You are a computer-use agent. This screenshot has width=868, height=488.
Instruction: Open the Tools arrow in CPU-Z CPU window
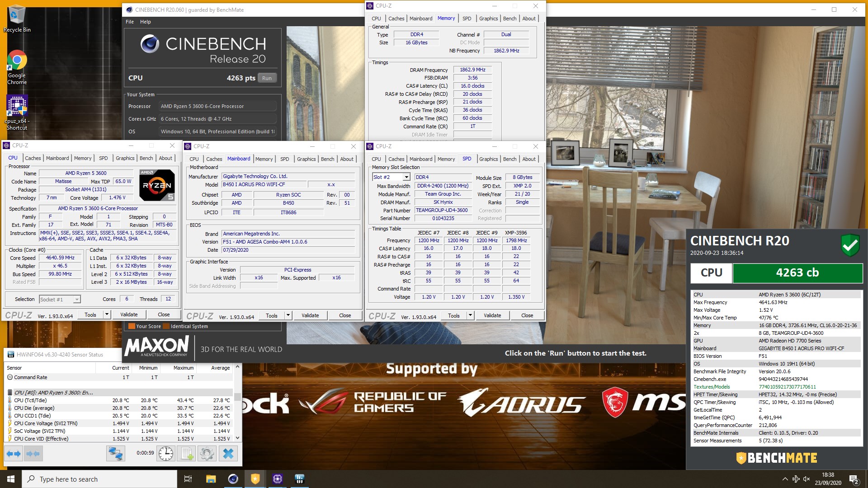click(x=107, y=314)
